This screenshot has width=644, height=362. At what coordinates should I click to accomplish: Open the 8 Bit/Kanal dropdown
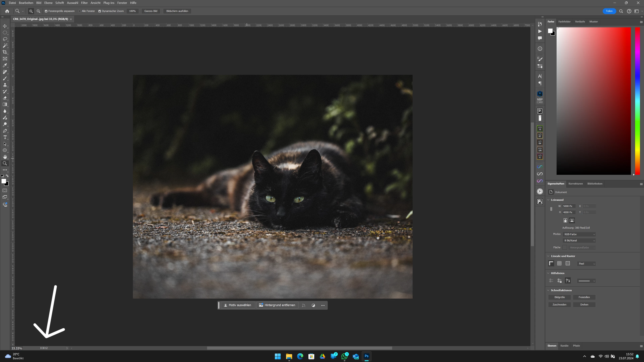click(579, 241)
